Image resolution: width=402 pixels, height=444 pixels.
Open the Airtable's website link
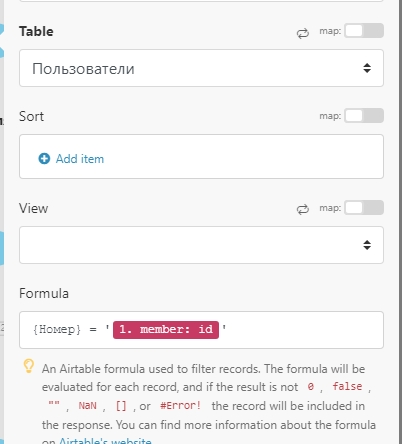tap(105, 441)
